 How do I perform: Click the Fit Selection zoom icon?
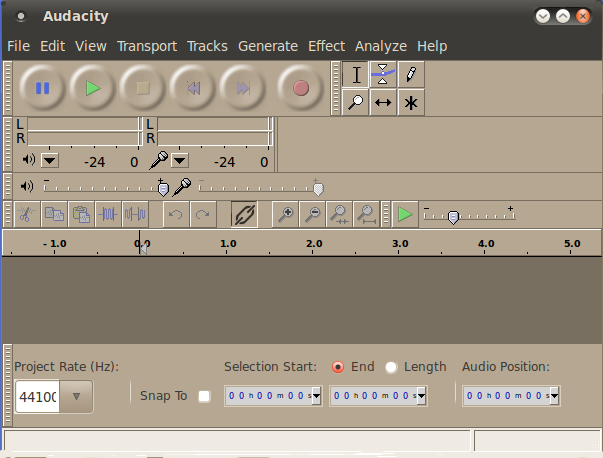point(339,214)
